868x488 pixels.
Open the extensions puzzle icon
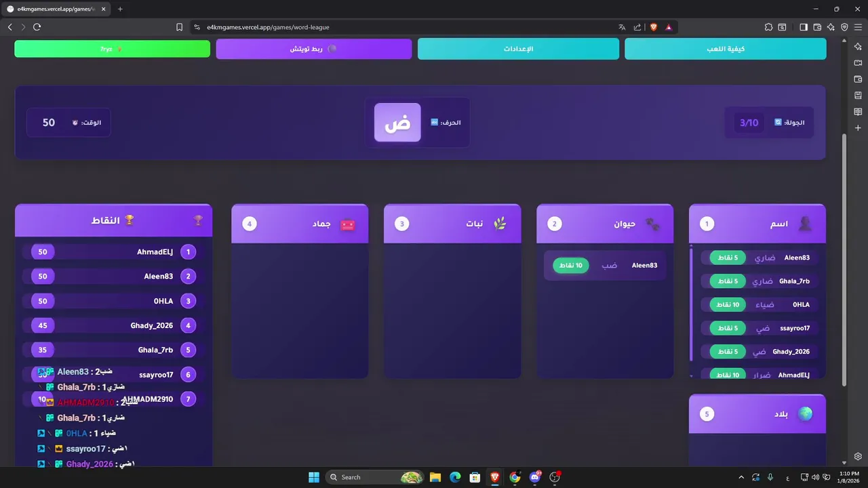pos(768,27)
